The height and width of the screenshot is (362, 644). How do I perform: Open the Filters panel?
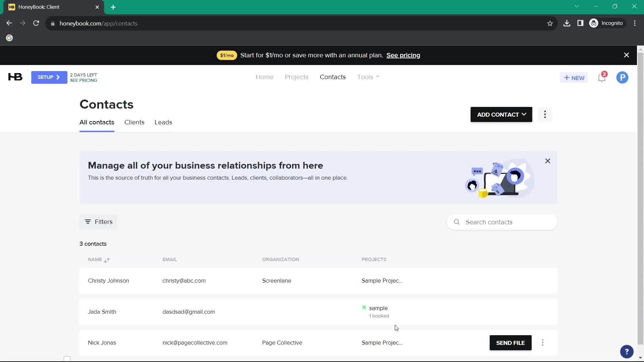coord(99,222)
